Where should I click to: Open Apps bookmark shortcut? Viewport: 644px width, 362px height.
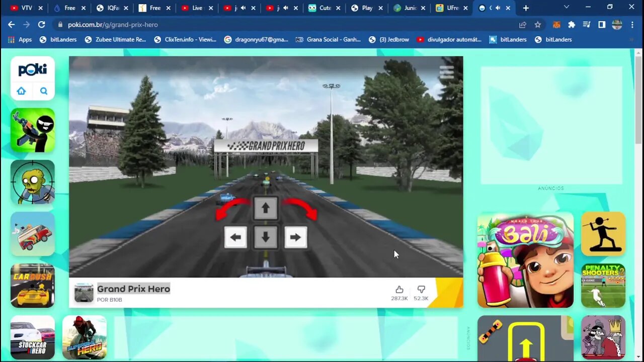pyautogui.click(x=20, y=40)
